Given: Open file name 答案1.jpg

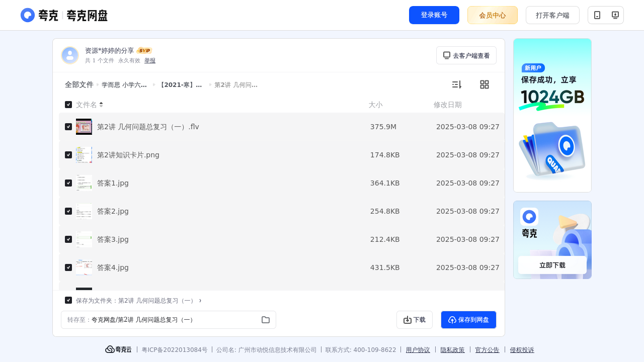Looking at the screenshot, I should pos(113,183).
